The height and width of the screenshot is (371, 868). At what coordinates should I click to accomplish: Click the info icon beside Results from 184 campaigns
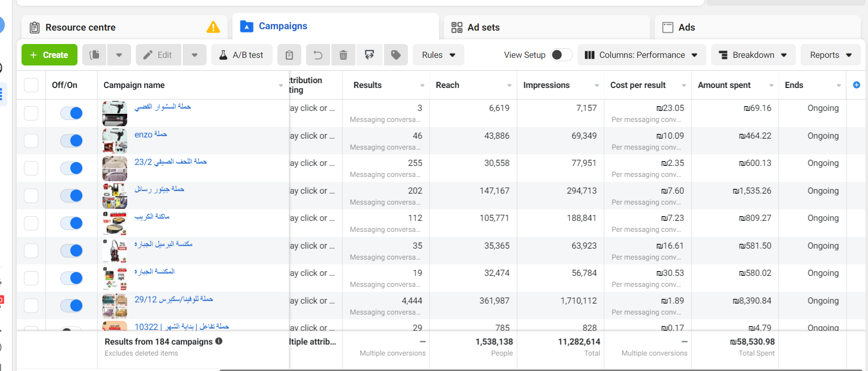click(219, 341)
